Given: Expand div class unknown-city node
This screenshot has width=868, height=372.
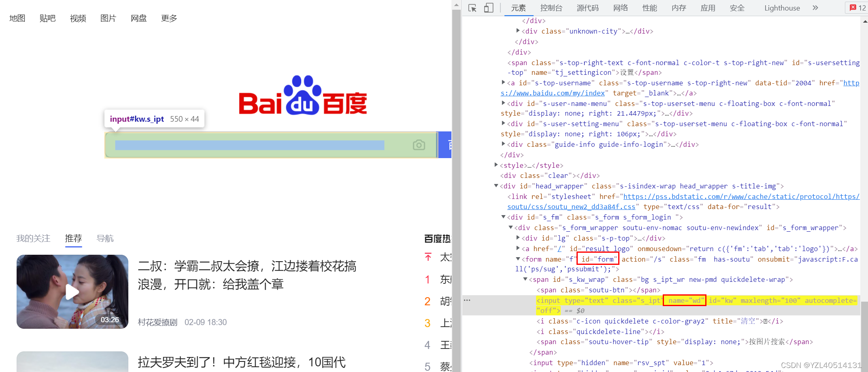Looking at the screenshot, I should [x=518, y=31].
